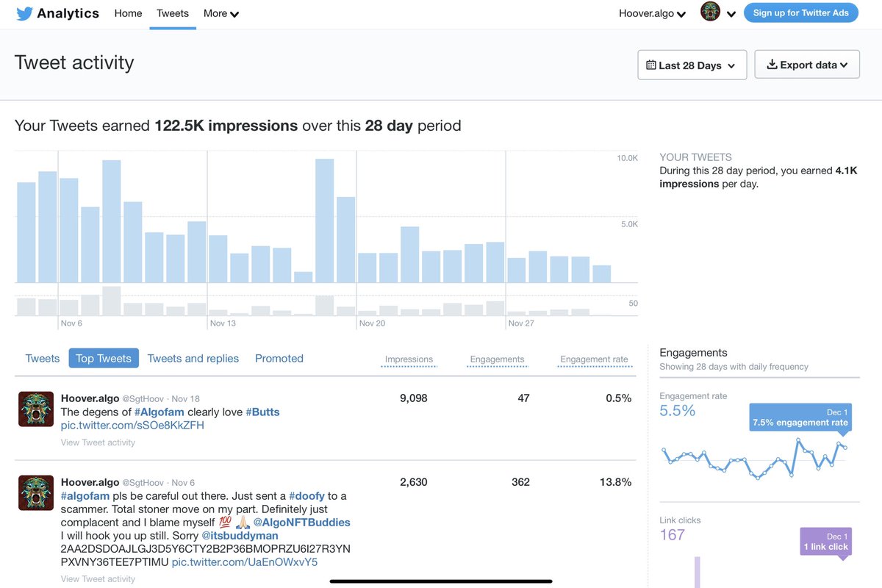Switch to Tweets and replies tab
This screenshot has width=882, height=588.
click(193, 359)
